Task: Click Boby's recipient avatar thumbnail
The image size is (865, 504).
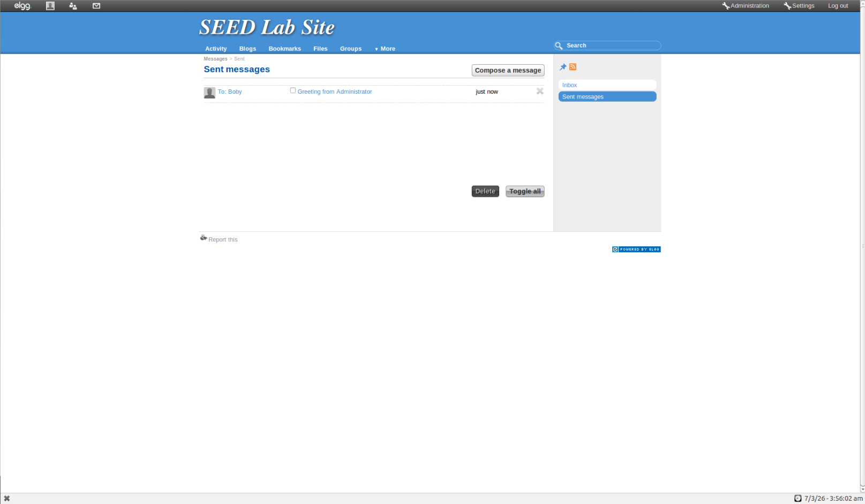Action: point(209,93)
